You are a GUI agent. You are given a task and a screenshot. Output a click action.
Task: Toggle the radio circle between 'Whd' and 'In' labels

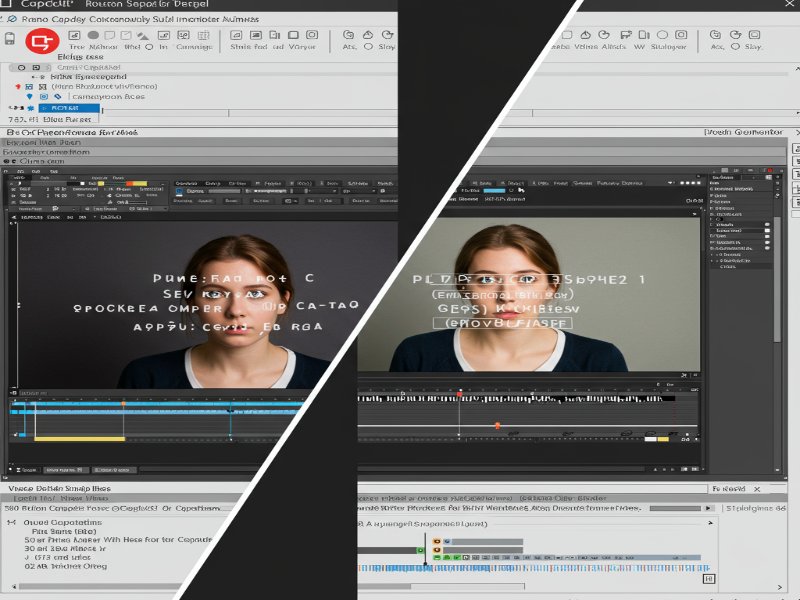(149, 46)
